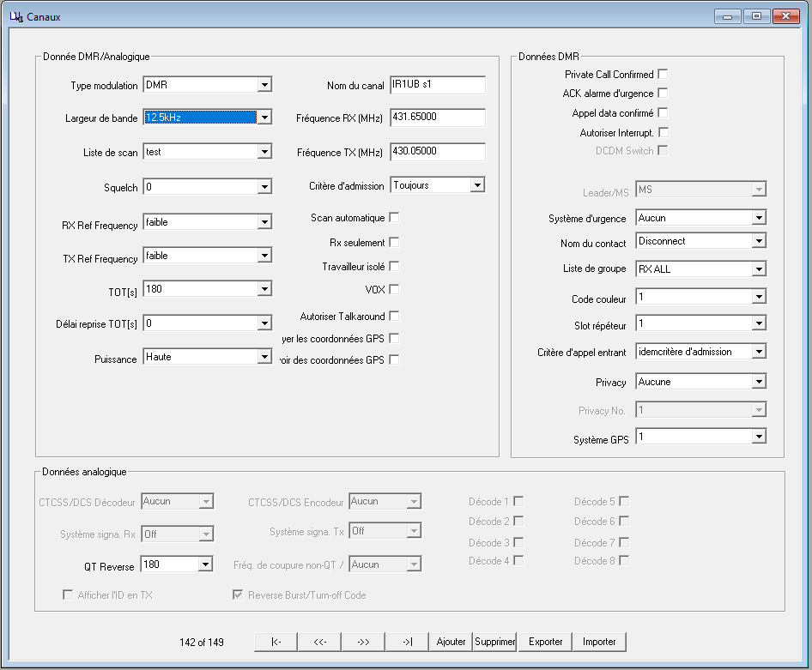This screenshot has height=670, width=812.
Task: Toggle the VOX checkbox
Action: pos(394,289)
